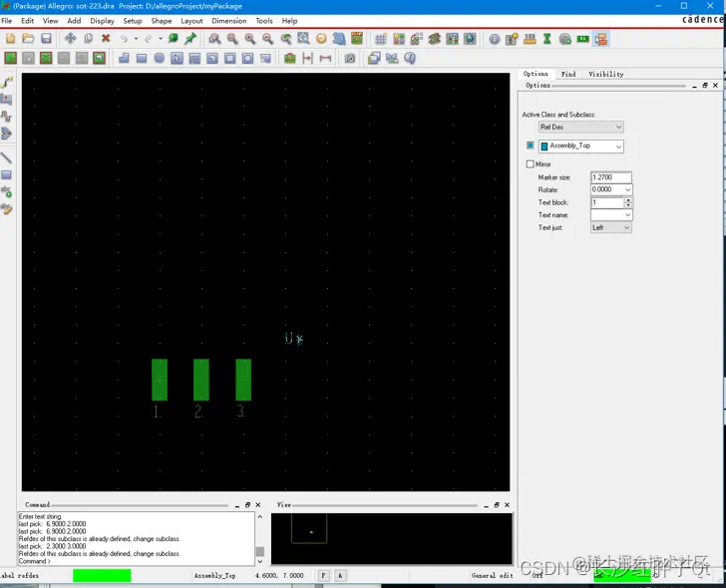Click the Add Text abc+ sidebar icon

coord(6,191)
